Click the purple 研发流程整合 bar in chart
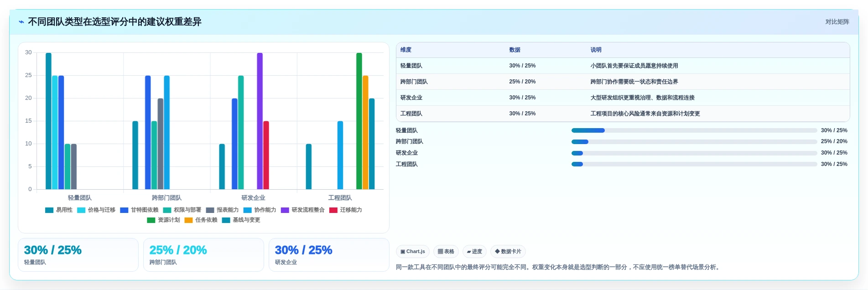This screenshot has height=290, width=868. [260, 121]
